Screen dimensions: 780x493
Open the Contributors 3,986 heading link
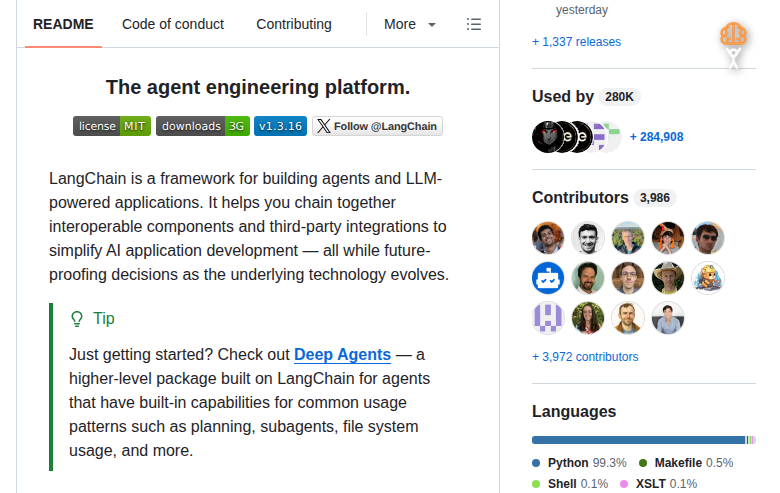coord(604,197)
